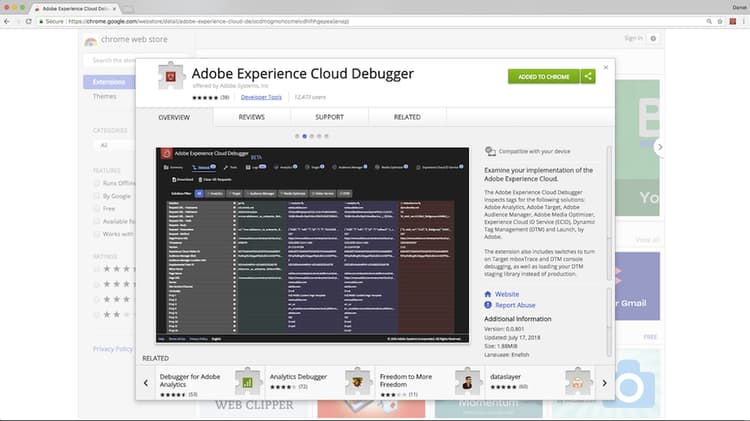The width and height of the screenshot is (750, 421).
Task: Open the View all link behind the dialog
Action: coord(648,240)
